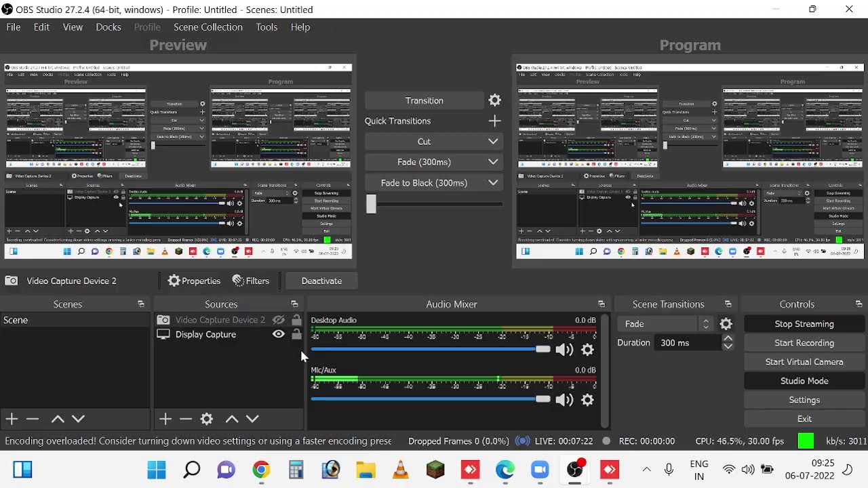Image resolution: width=868 pixels, height=488 pixels.
Task: Open the Edit menu
Action: pyautogui.click(x=41, y=27)
